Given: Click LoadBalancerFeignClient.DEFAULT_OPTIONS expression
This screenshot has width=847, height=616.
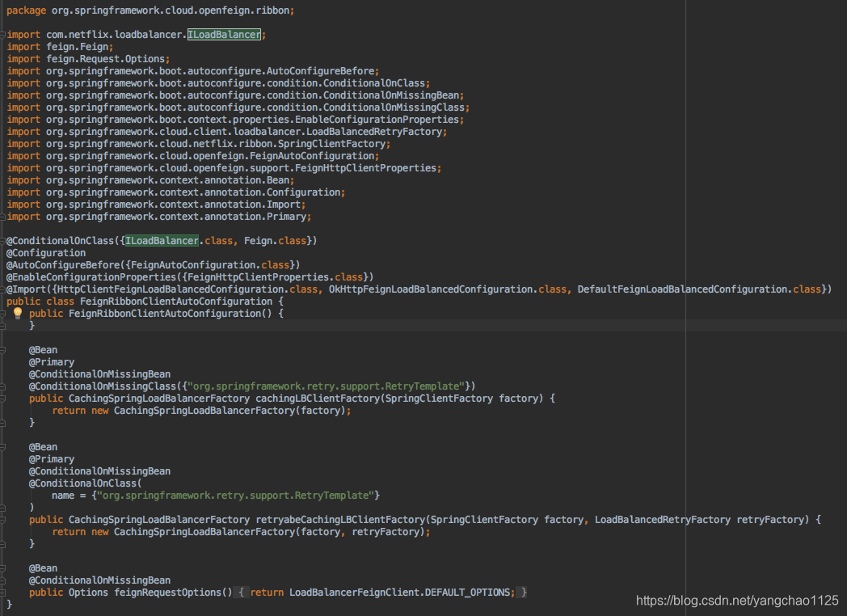Looking at the screenshot, I should tap(400, 593).
